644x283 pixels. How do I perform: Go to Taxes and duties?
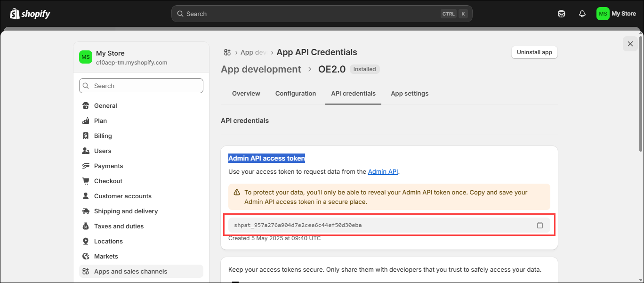click(x=119, y=226)
